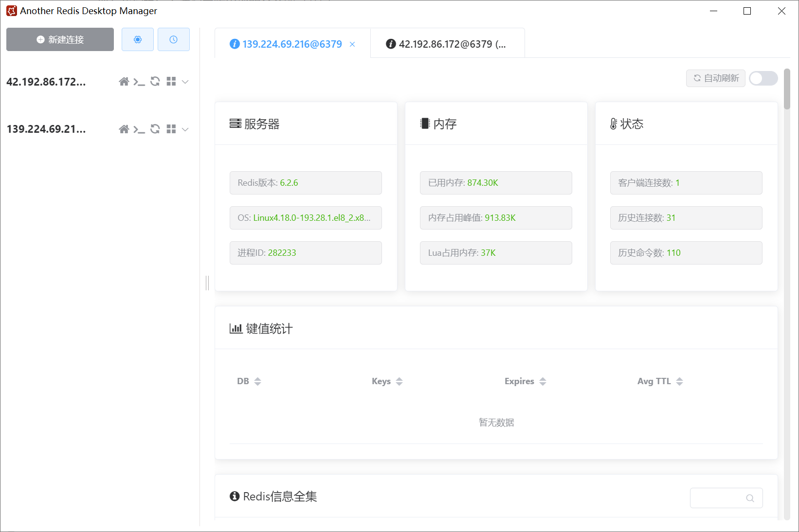Viewport: 799px width, 532px height.
Task: Click the 客户端连接数: 1 field
Action: coord(686,183)
